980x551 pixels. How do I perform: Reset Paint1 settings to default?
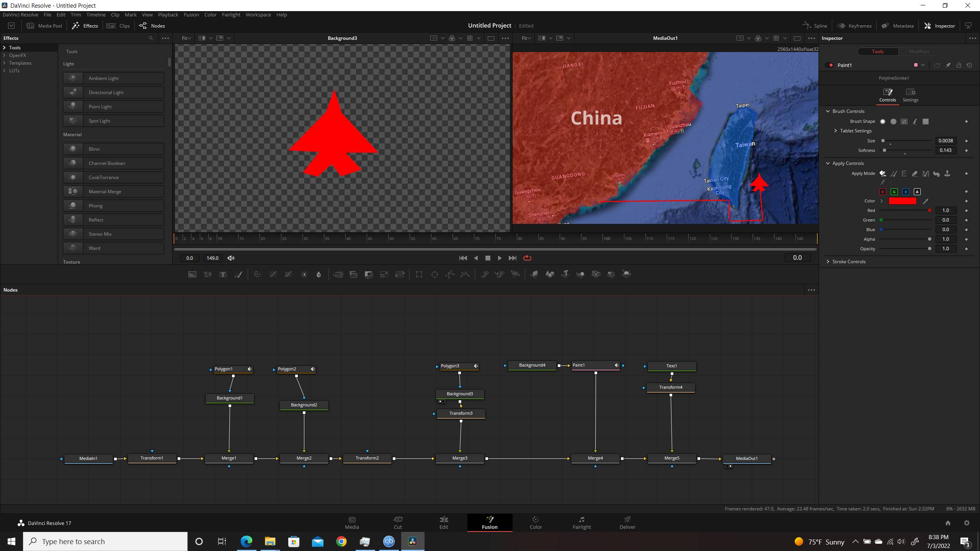pos(969,65)
